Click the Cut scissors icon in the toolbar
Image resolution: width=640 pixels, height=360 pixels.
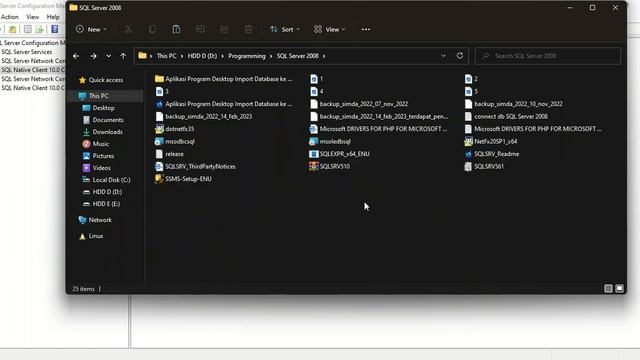pyautogui.click(x=128, y=29)
